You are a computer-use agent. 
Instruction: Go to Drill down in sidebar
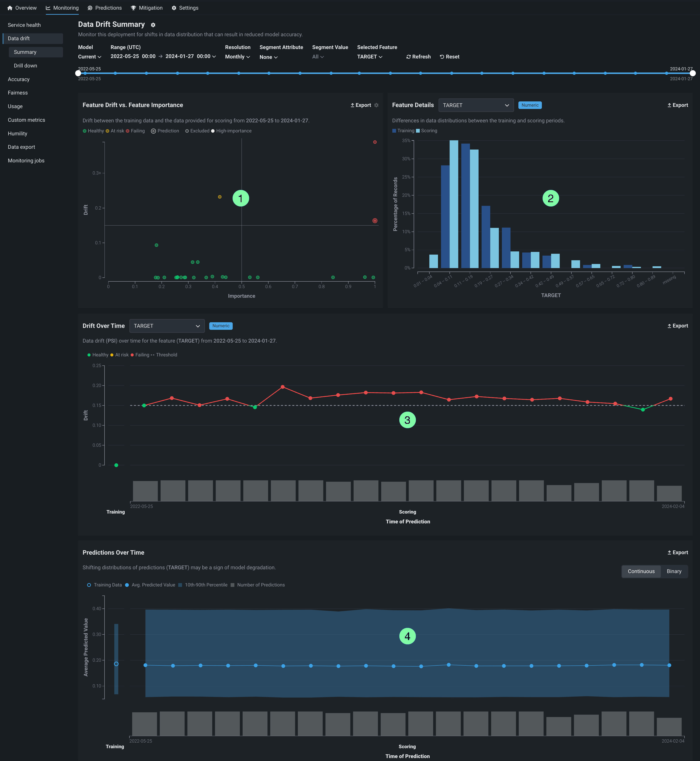coord(25,66)
